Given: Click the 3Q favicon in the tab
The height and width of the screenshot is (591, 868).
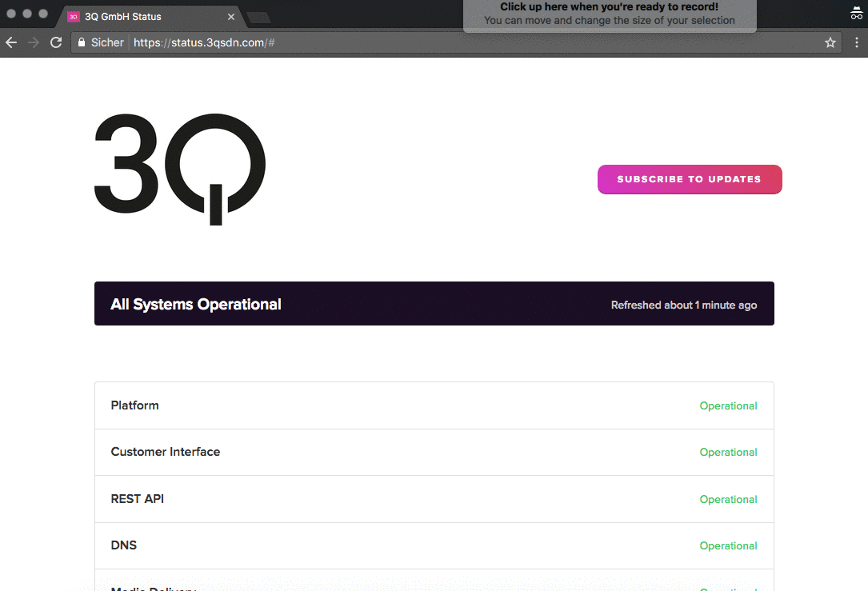Looking at the screenshot, I should pos(73,17).
